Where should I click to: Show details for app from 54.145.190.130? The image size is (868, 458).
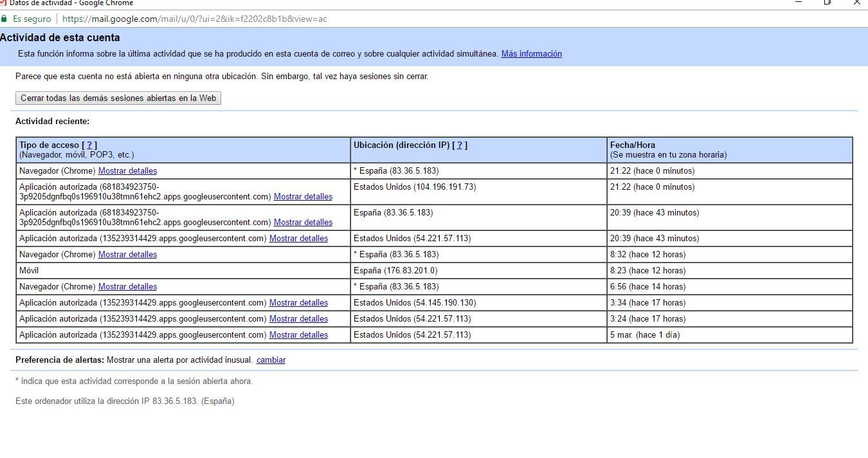(298, 303)
